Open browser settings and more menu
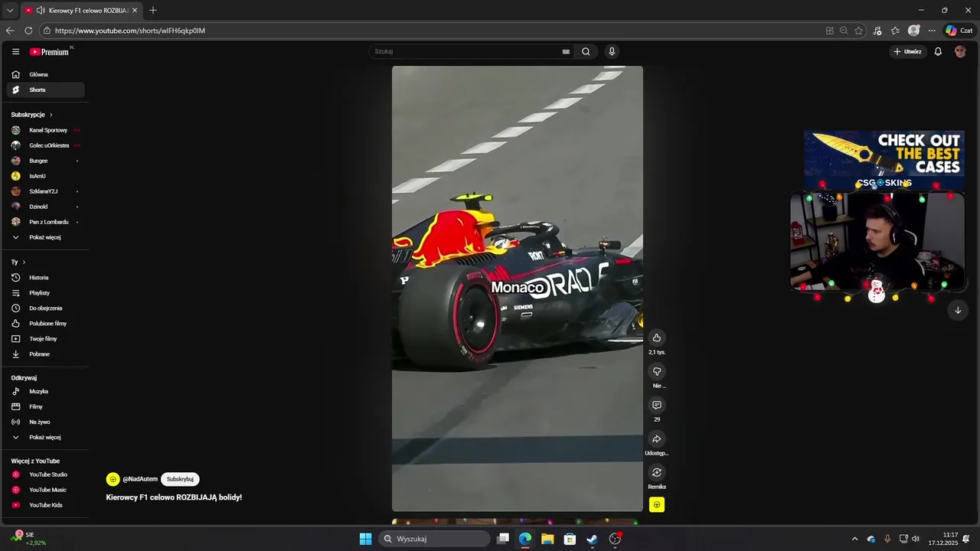Image resolution: width=980 pixels, height=551 pixels. (932, 31)
